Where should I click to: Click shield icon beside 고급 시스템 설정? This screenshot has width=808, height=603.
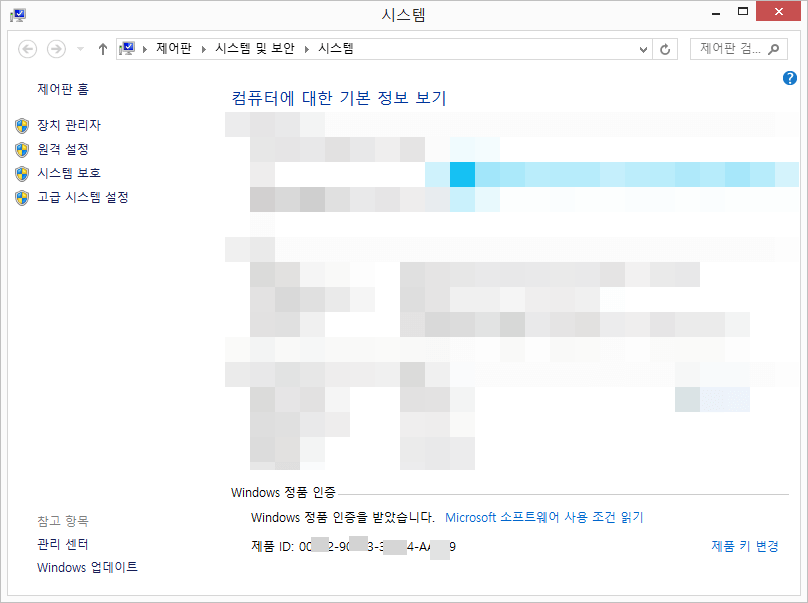(x=22, y=197)
